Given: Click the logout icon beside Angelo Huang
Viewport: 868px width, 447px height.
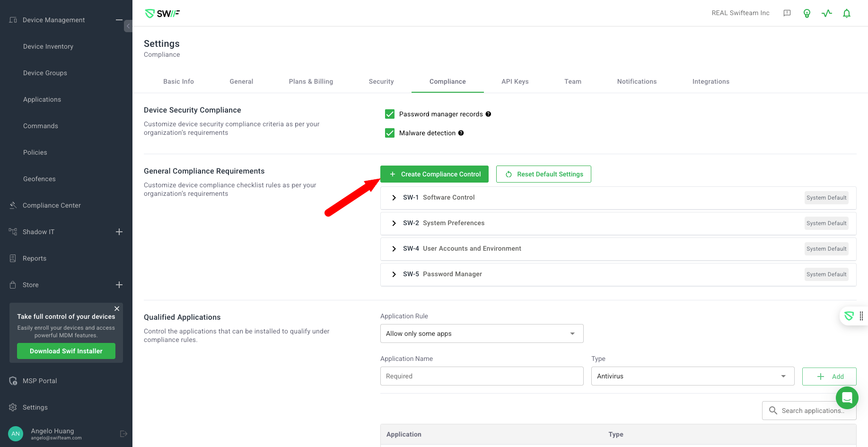Looking at the screenshot, I should point(123,434).
